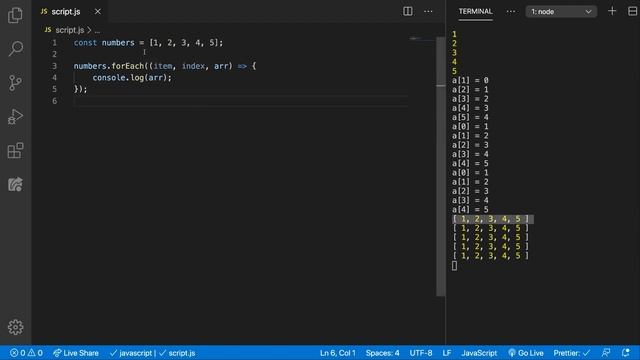Click script.js in the breadcrumb
This screenshot has height=360, width=640.
click(69, 30)
